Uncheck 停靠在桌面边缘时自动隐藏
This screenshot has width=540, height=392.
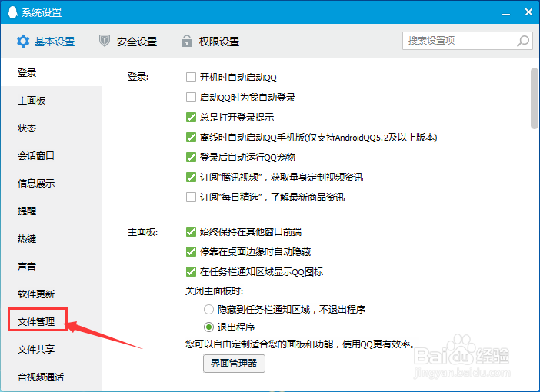(x=191, y=251)
